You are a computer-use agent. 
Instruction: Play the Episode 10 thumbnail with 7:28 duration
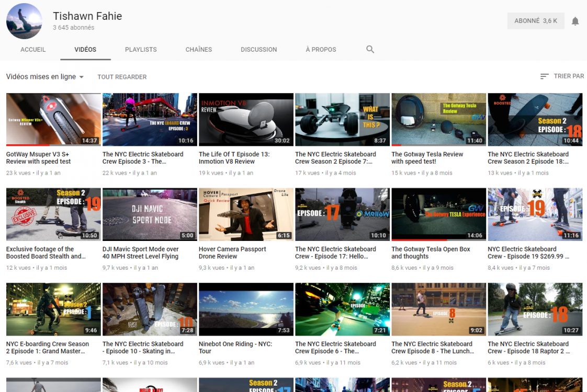pyautogui.click(x=150, y=309)
